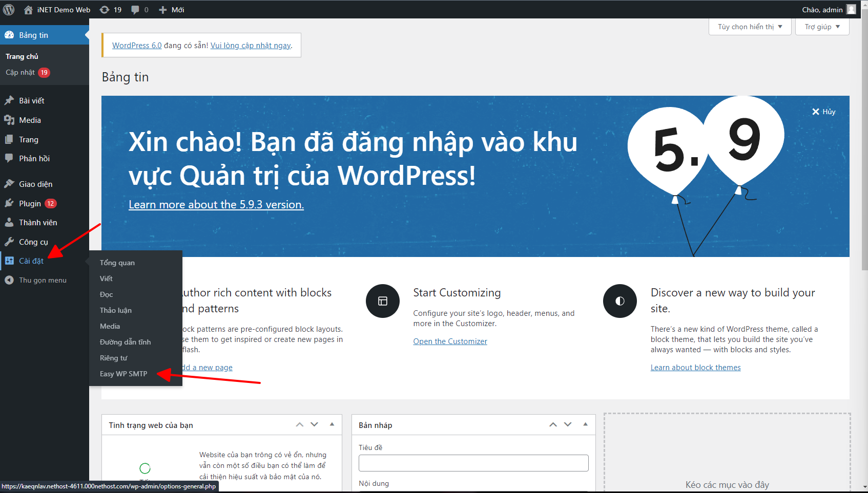Viewport: 868px width, 493px height.
Task: Expand the Tùy chọn hiển thị dropdown
Action: (750, 27)
